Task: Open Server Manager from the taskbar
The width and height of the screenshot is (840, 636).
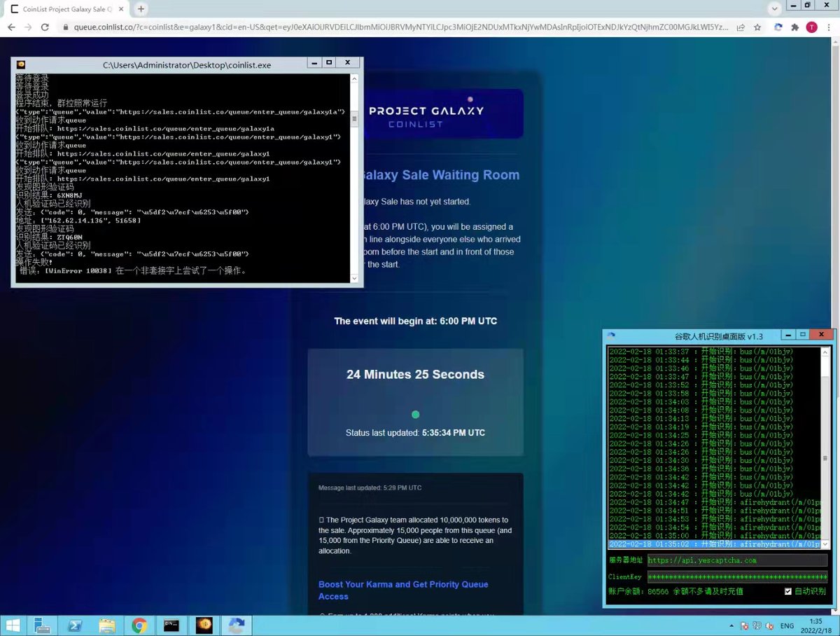Action: [43, 625]
